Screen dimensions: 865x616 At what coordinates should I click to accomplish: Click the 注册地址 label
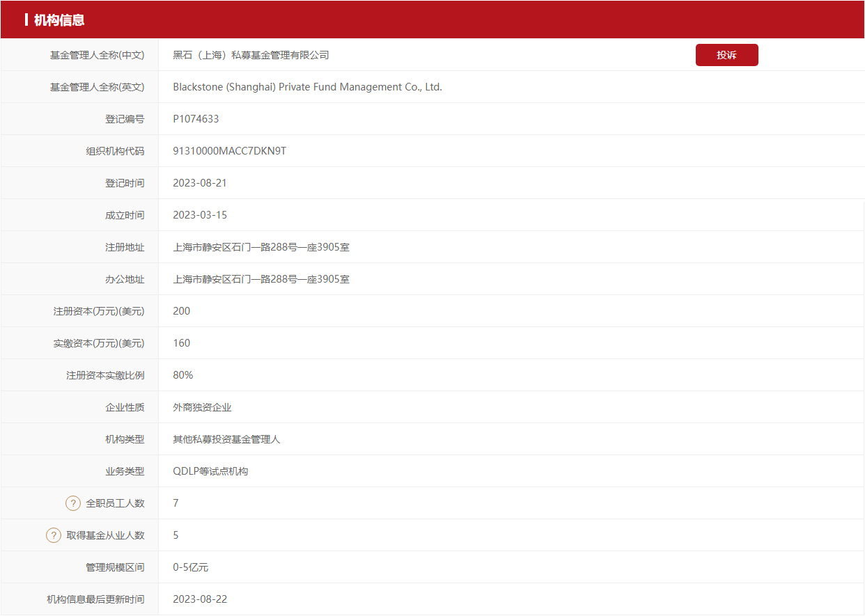pos(125,247)
